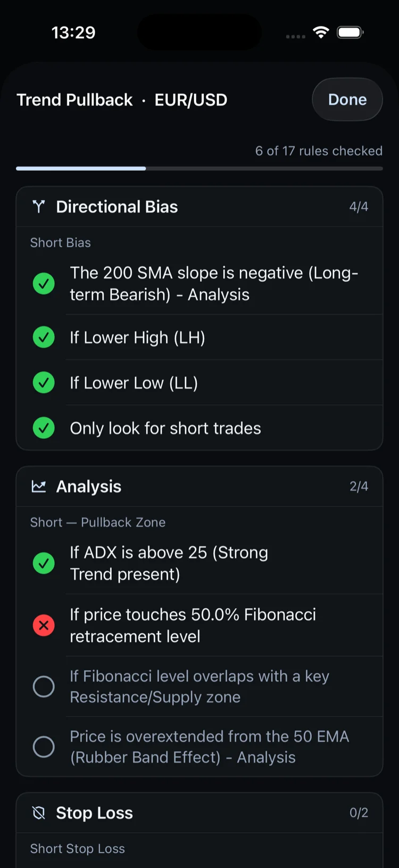Tap the Trend Pullback EUR/USD title
This screenshot has width=399, height=868.
(122, 100)
